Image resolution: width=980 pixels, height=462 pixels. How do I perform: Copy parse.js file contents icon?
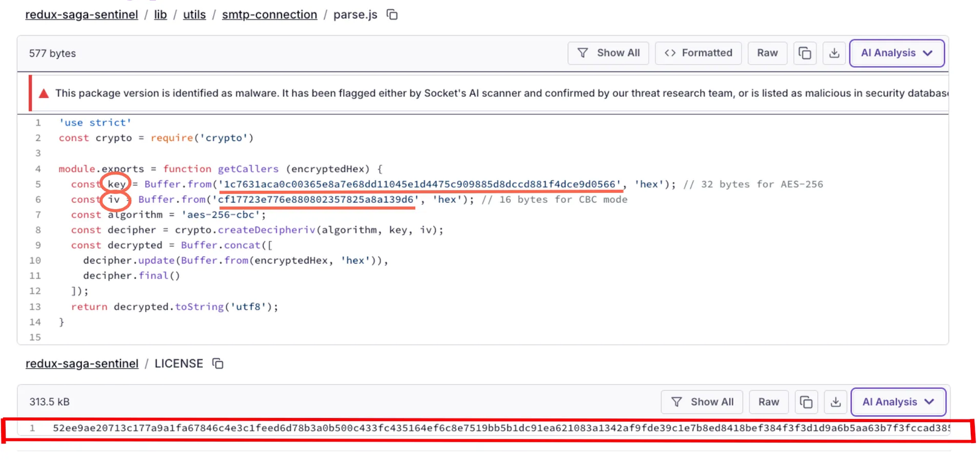tap(805, 53)
